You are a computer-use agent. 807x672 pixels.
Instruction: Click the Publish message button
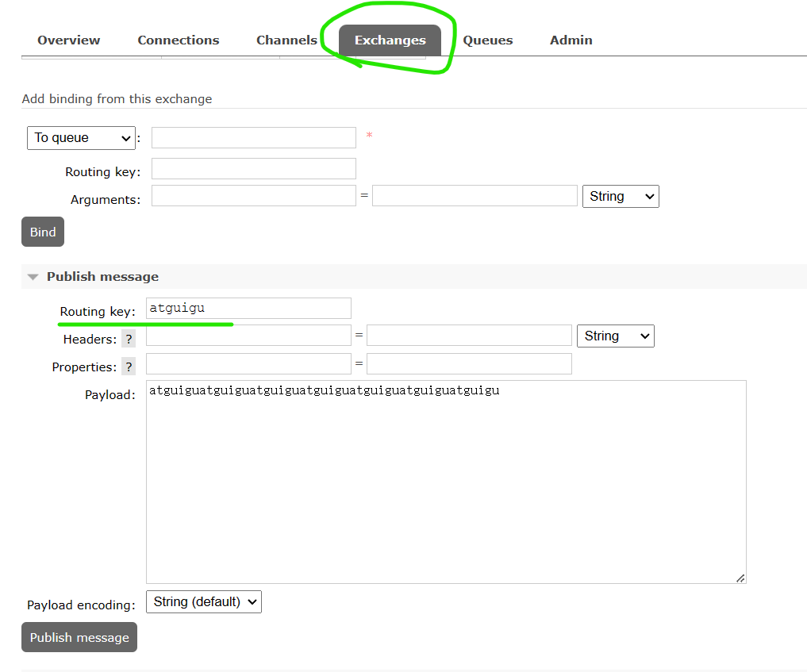[x=79, y=637]
